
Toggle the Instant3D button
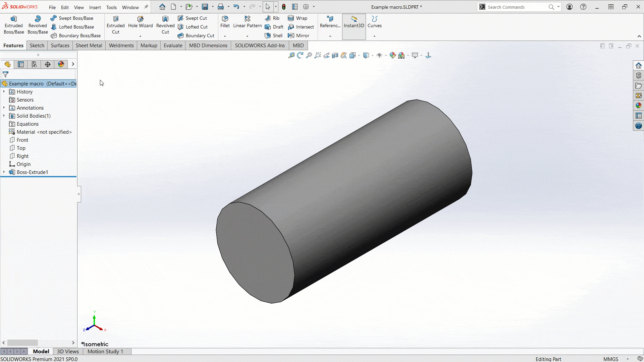click(354, 22)
